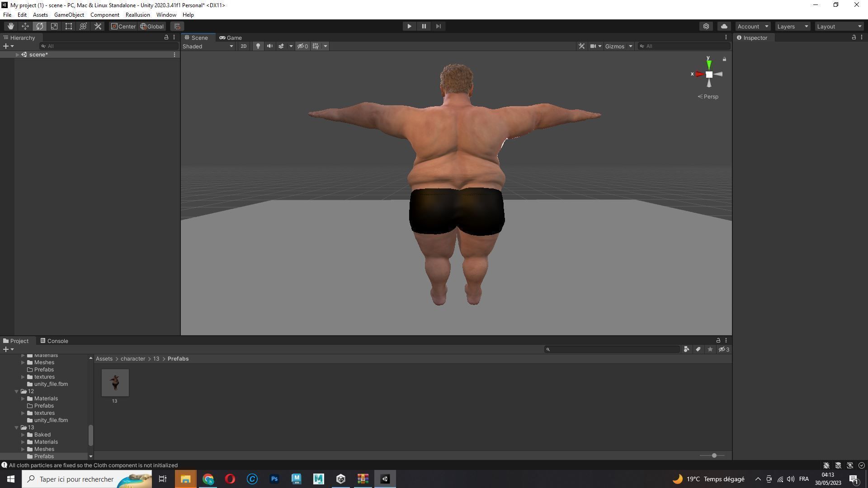868x488 pixels.
Task: Lock scene gizmo rotation
Action: (x=724, y=59)
